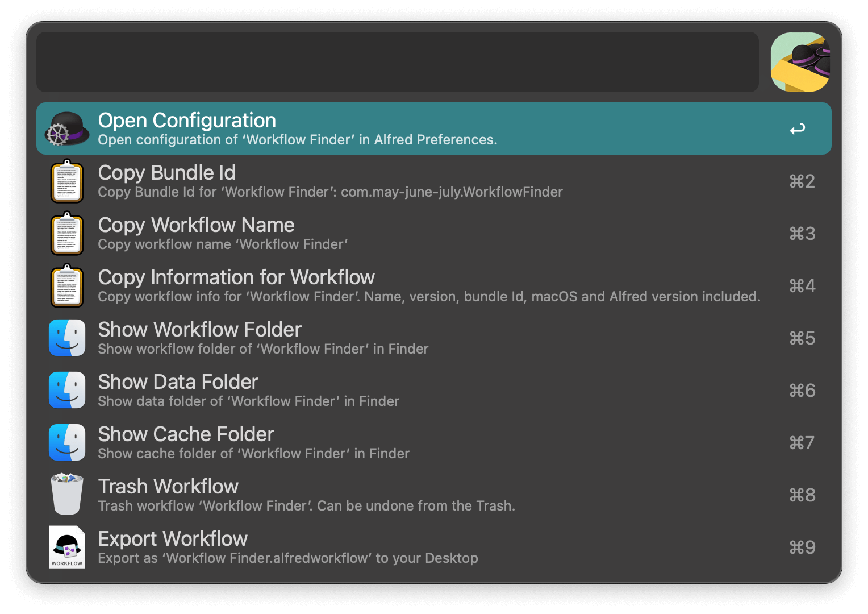868x614 pixels.
Task: Click subtitle 'Copy workflow name Workflow Finder'
Action: 223,244
